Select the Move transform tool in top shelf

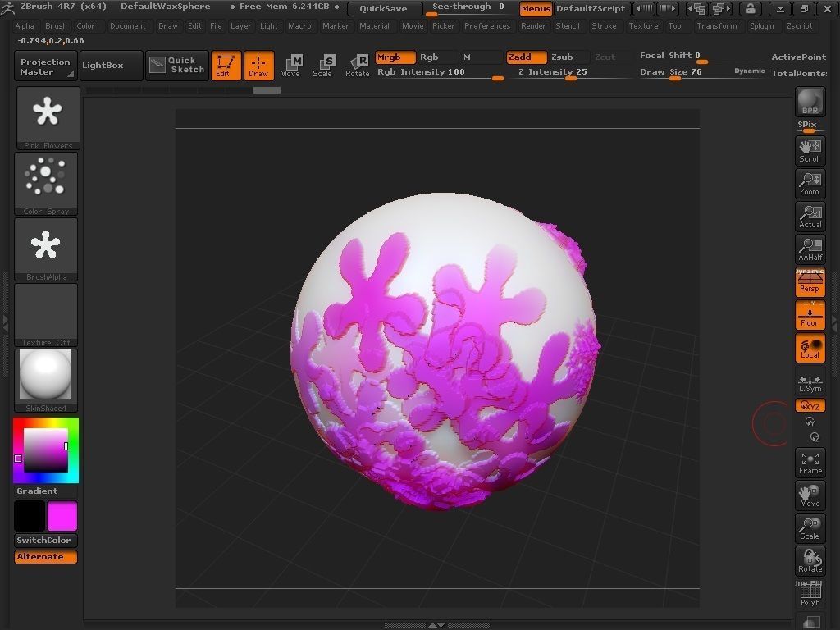tap(291, 66)
